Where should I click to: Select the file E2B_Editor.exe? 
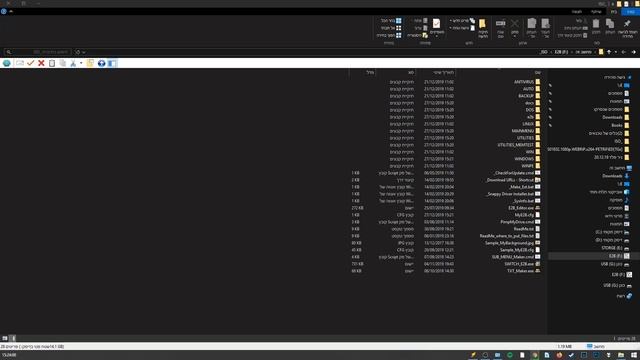[524, 208]
